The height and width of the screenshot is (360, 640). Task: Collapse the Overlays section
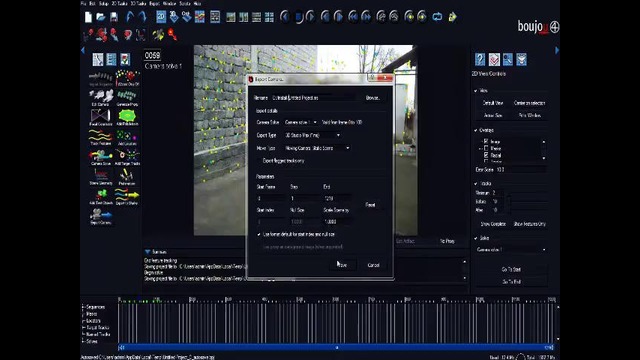tap(476, 130)
